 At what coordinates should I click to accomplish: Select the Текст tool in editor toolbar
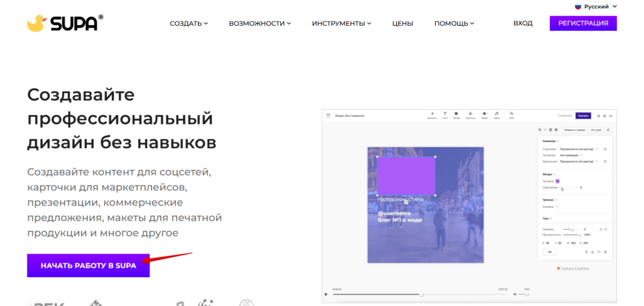pos(445,114)
